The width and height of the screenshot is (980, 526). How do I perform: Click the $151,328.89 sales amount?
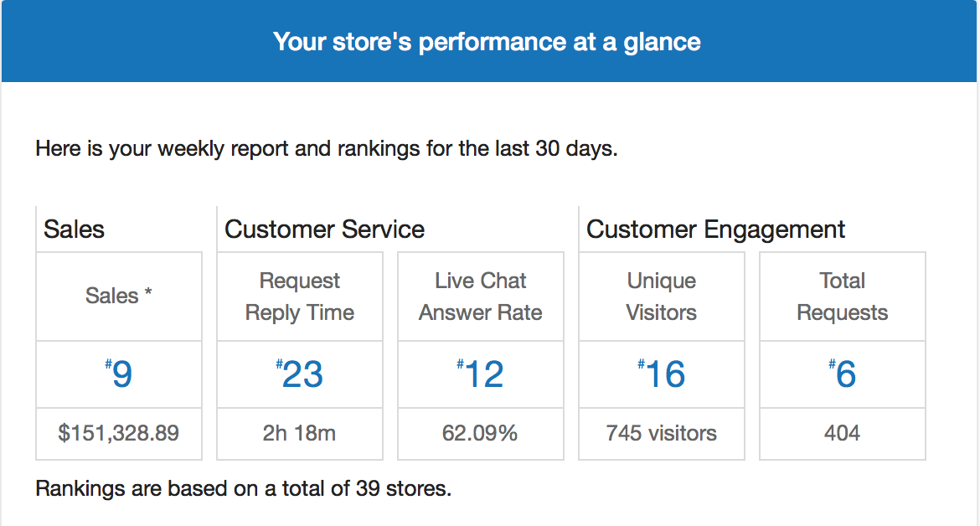coord(119,433)
